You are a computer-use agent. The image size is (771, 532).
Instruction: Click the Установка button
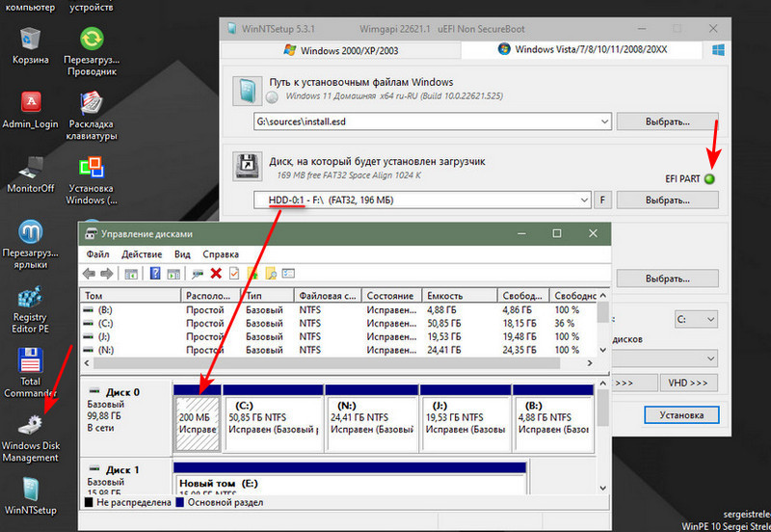pyautogui.click(x=681, y=415)
